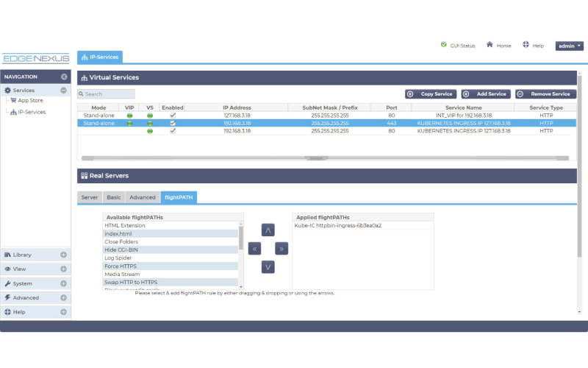Click the Remove Service button
588x368 pixels.
(x=545, y=94)
